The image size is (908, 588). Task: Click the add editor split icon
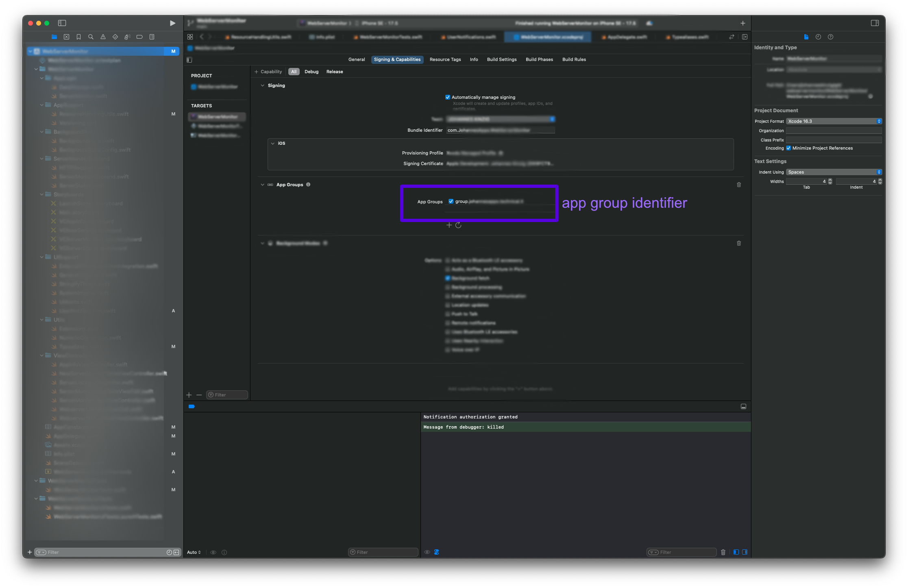coord(745,37)
